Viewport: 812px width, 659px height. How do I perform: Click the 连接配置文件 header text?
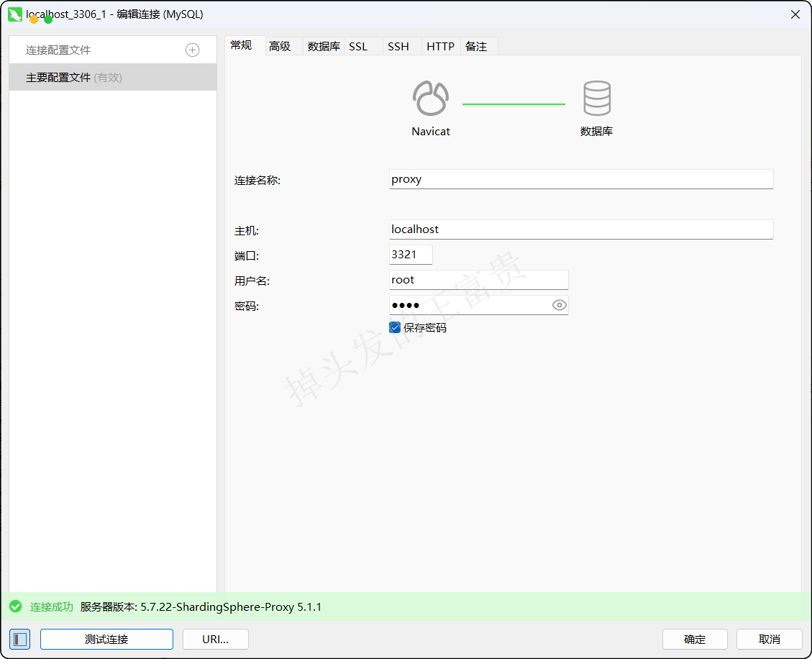click(x=58, y=50)
